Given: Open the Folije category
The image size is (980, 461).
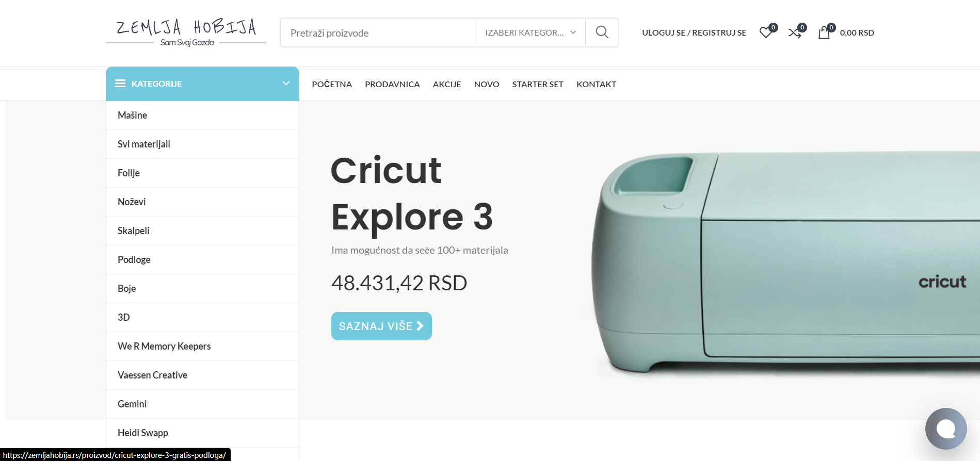Looking at the screenshot, I should 202,173.
